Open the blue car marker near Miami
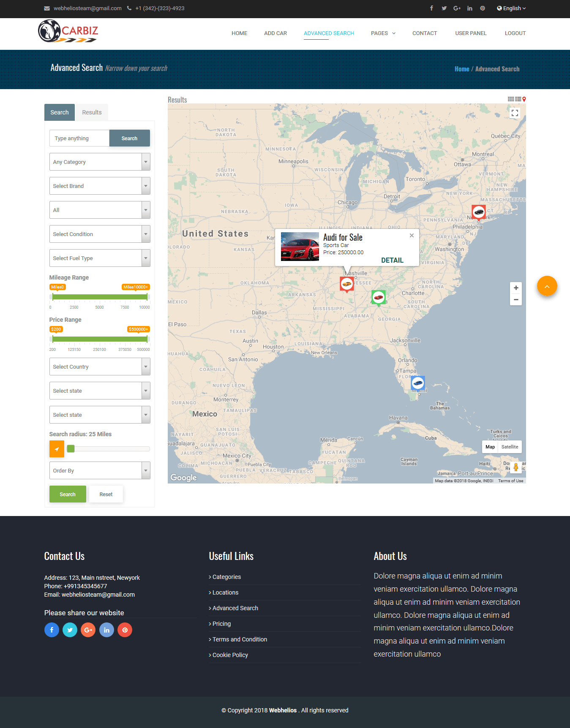Image resolution: width=570 pixels, height=728 pixels. (418, 383)
